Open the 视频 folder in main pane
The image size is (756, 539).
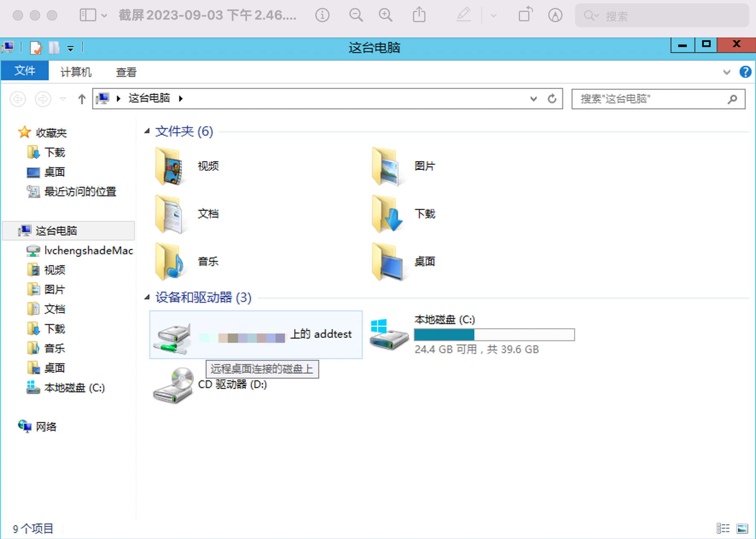click(x=208, y=166)
